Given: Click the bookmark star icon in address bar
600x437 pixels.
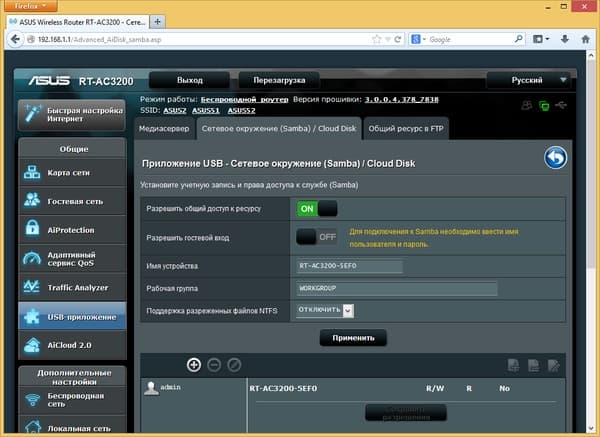Looking at the screenshot, I should click(377, 39).
